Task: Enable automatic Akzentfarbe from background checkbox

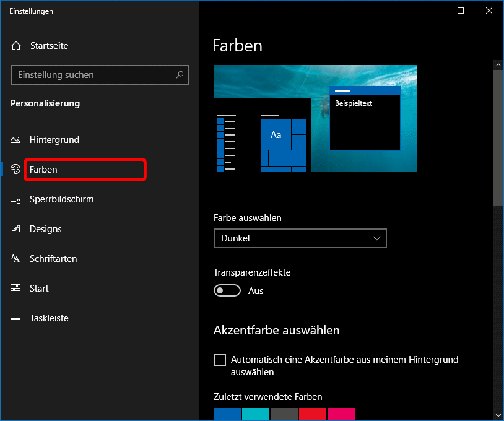Action: (220, 360)
